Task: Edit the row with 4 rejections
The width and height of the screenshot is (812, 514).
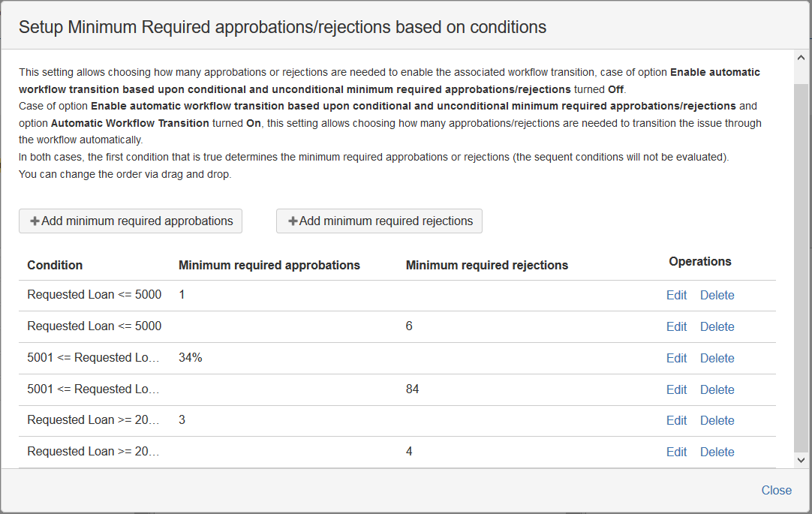Action: point(676,452)
